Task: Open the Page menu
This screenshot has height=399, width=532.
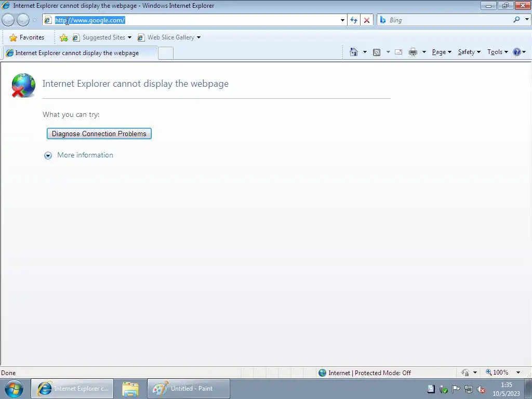Action: [442, 52]
